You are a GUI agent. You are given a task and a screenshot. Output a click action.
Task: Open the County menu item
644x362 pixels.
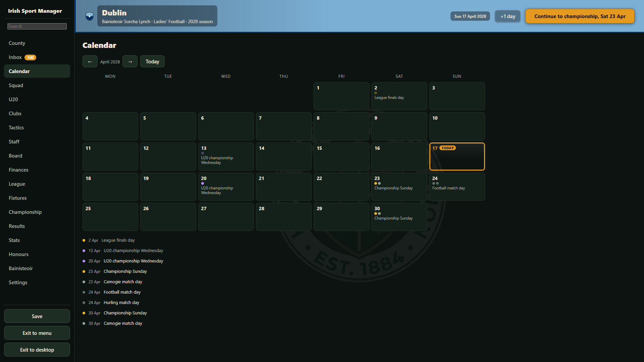[37, 43]
